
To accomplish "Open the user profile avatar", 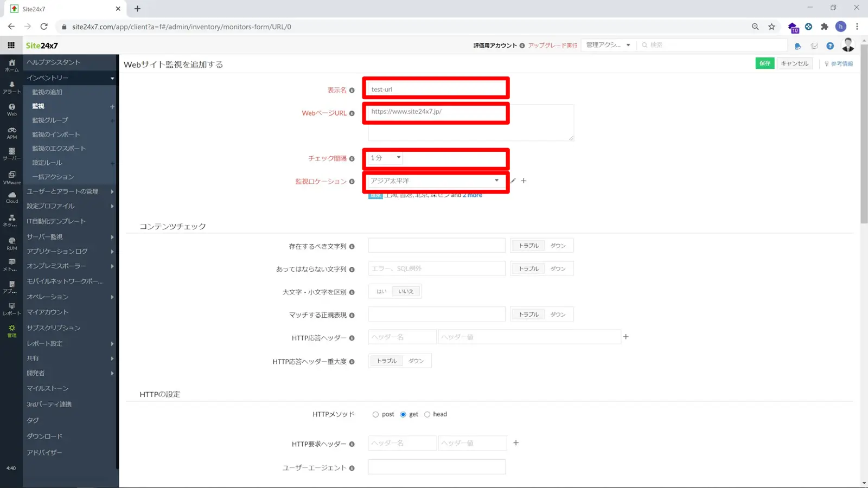I will [x=848, y=45].
